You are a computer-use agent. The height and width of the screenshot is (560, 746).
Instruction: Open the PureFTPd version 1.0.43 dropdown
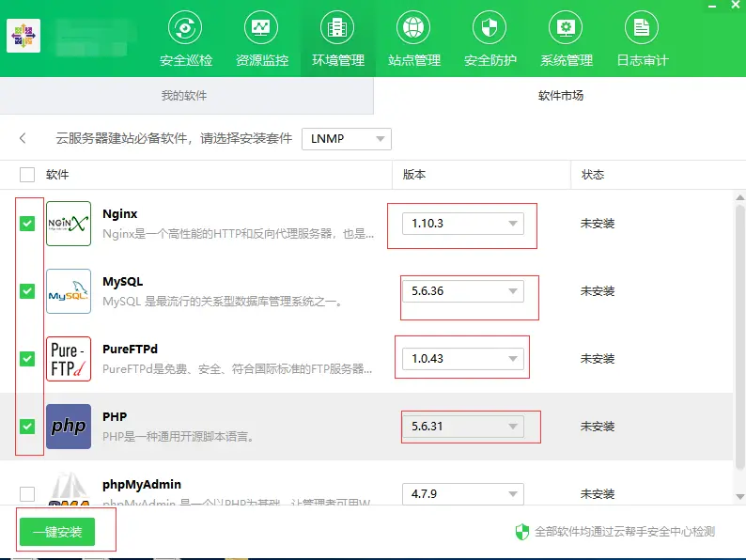pyautogui.click(x=463, y=359)
